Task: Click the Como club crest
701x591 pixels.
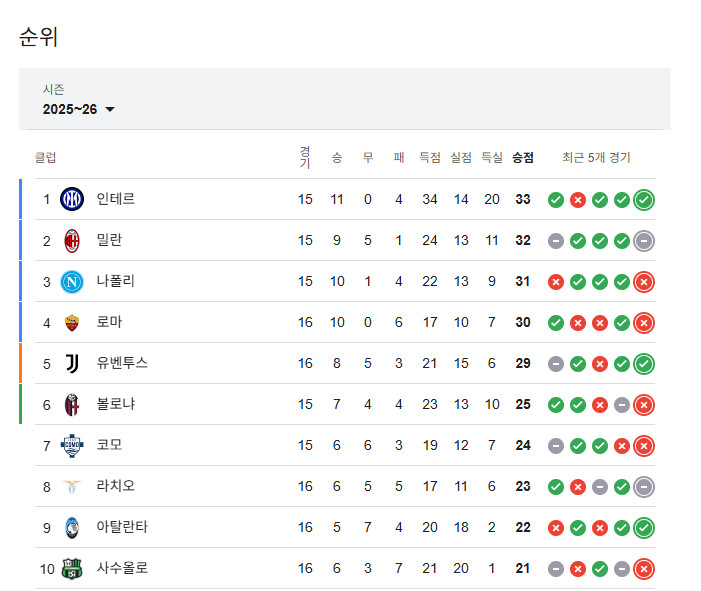Action: (x=72, y=445)
